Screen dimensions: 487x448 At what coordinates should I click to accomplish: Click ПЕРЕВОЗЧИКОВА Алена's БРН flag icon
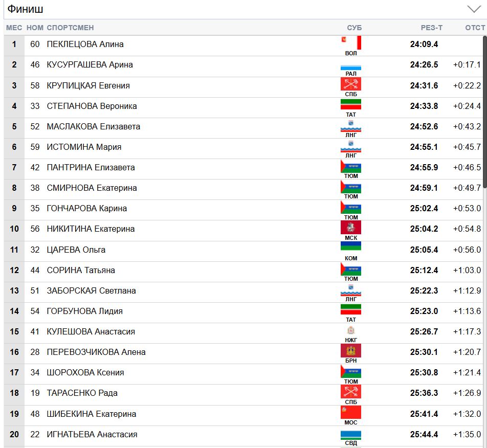[351, 350]
